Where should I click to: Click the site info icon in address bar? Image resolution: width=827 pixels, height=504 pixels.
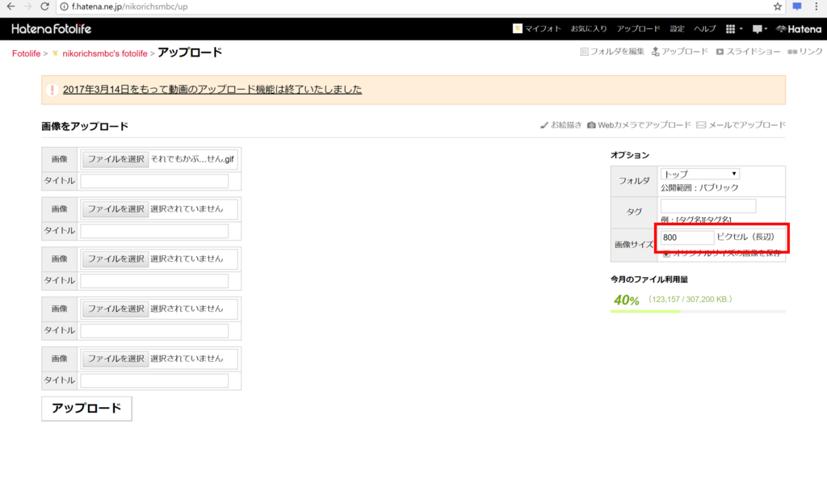(x=64, y=6)
